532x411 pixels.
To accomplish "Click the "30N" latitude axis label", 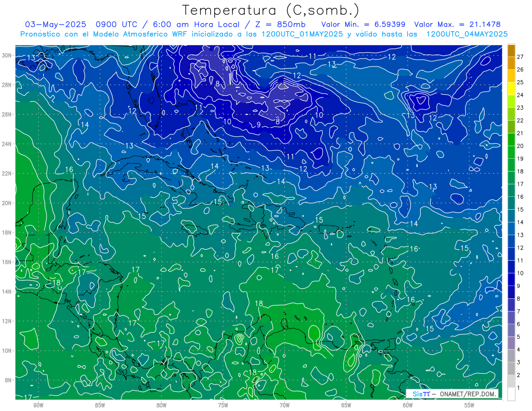I will coord(7,55).
